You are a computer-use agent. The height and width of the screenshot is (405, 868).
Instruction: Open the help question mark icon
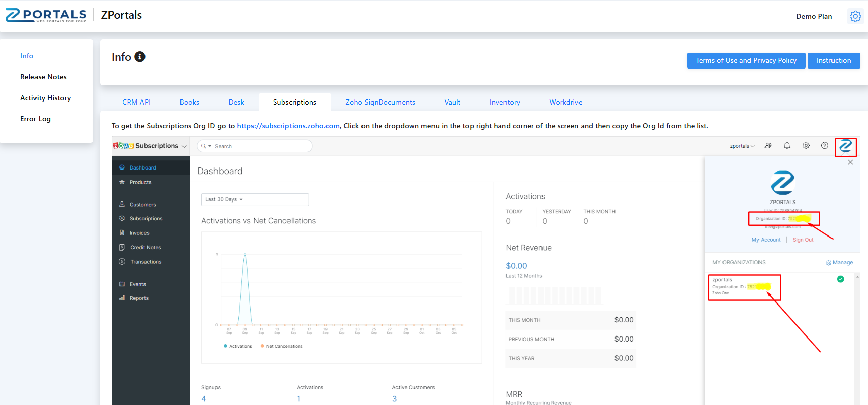(x=825, y=146)
